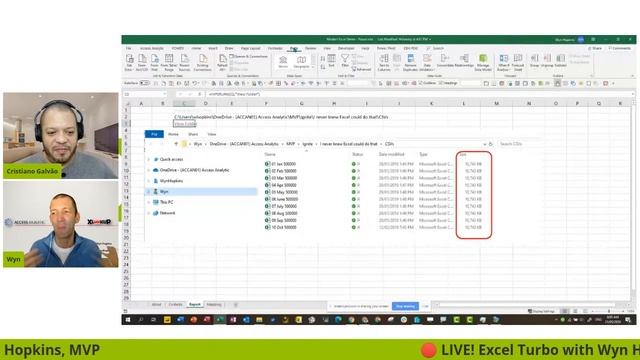
Task: Click the Group outline icon
Action: tap(534, 61)
